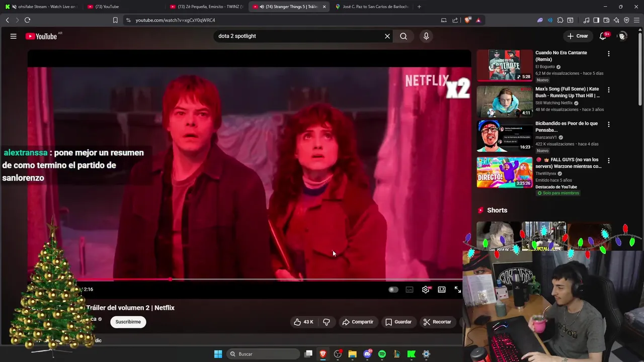Image resolution: width=644 pixels, height=362 pixels.
Task: Open options for Max's Song video
Action: (x=609, y=89)
